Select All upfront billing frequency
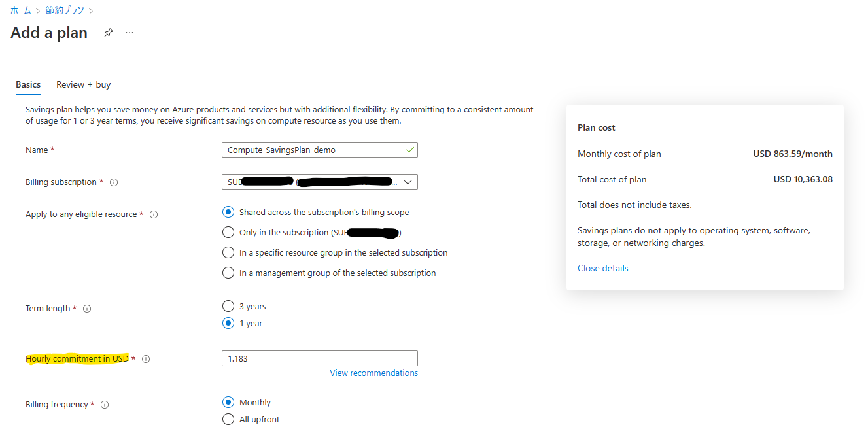The width and height of the screenshot is (868, 442). 228,419
